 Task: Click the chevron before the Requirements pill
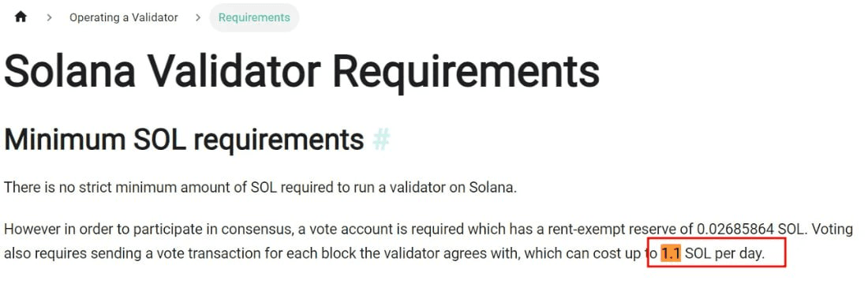197,17
